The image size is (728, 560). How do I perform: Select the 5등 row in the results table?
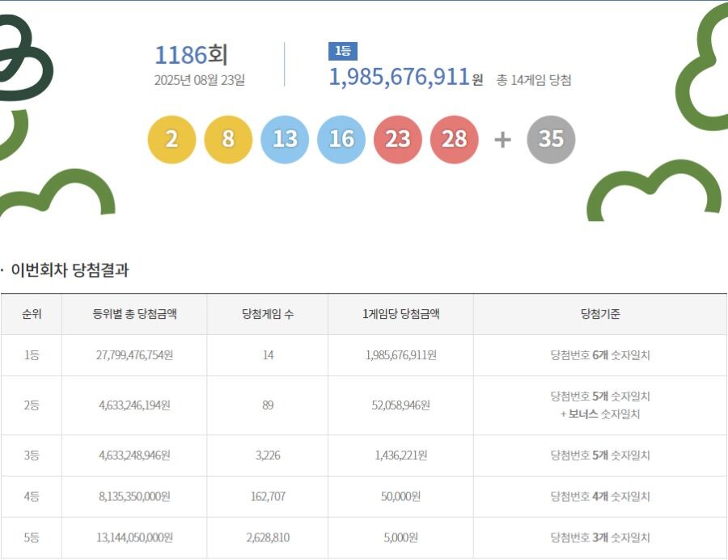tap(364, 537)
